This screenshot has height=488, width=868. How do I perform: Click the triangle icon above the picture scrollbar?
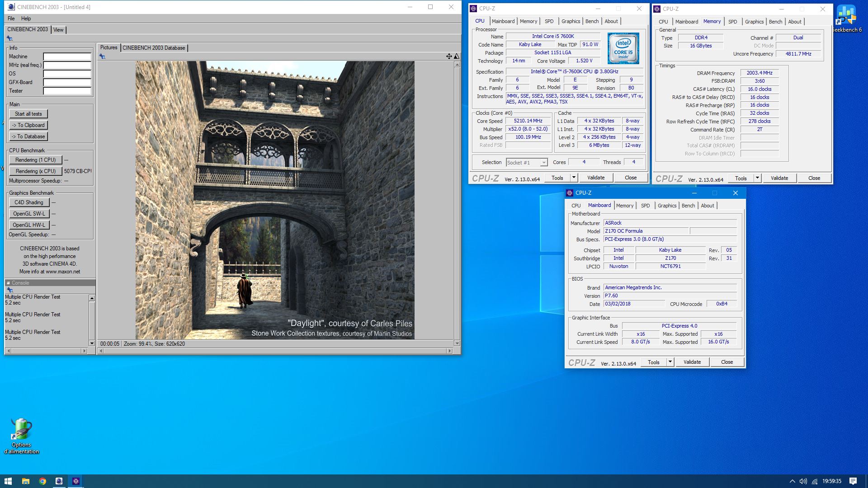click(457, 56)
